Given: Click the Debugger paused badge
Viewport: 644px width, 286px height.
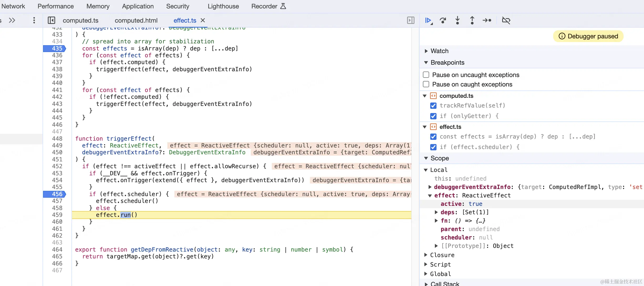Looking at the screenshot, I should coord(588,36).
